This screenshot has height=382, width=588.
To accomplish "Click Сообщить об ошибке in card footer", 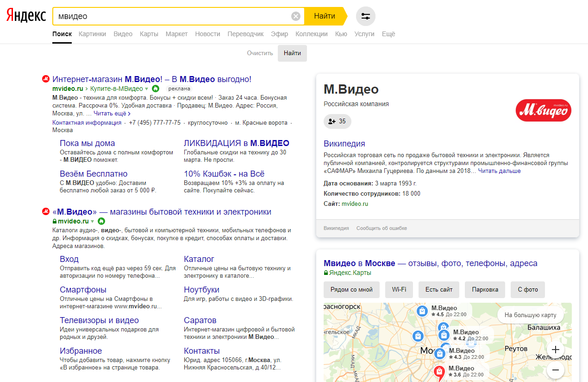I will 382,228.
